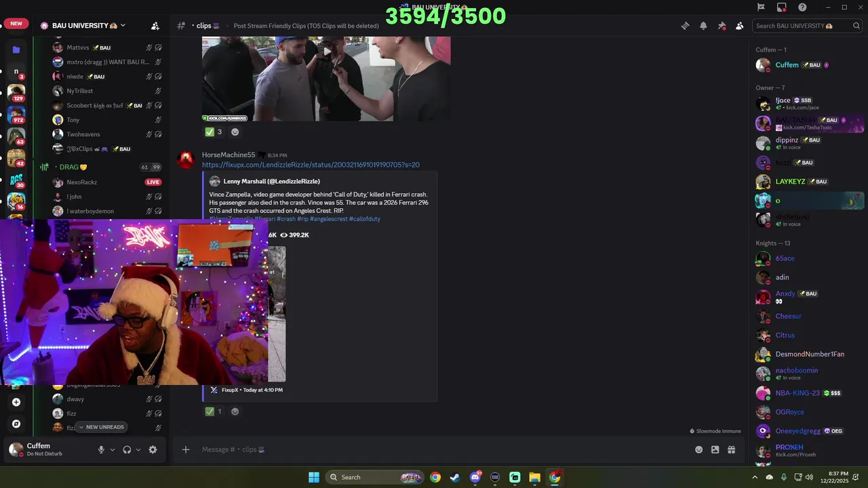Open the gift Nitro icon

click(732, 449)
